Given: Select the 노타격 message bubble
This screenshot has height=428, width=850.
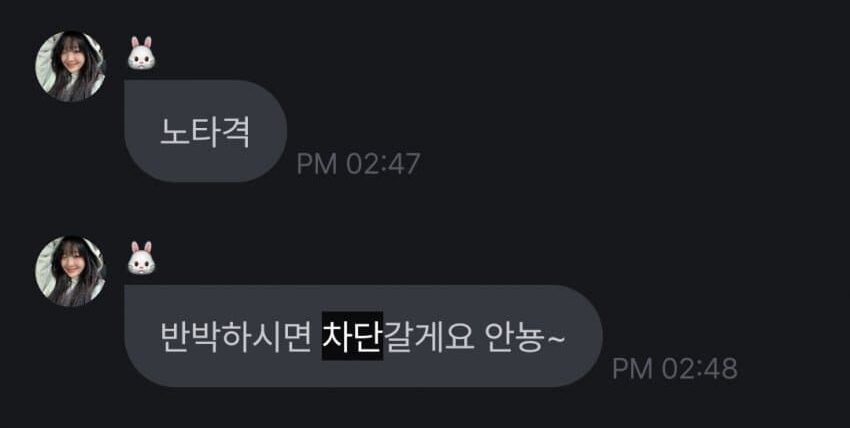Looking at the screenshot, I should click(x=205, y=131).
